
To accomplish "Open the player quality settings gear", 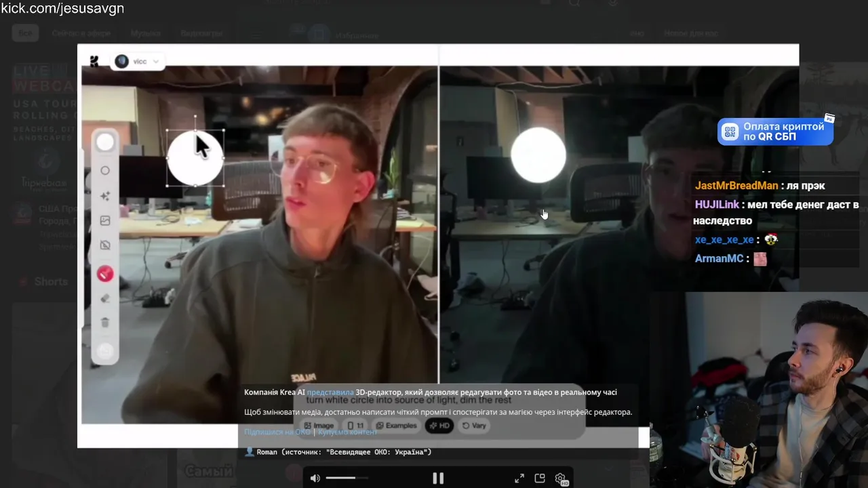I will pos(561,479).
